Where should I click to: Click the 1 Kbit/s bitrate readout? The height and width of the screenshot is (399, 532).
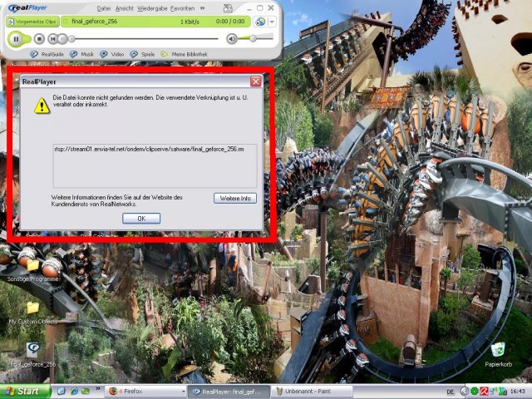point(190,22)
